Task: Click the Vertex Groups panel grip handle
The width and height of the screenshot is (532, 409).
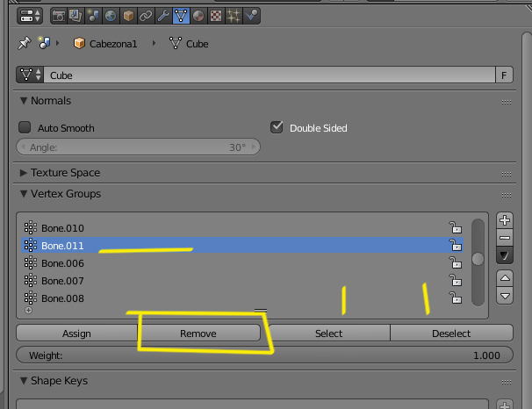Action: [x=507, y=195]
